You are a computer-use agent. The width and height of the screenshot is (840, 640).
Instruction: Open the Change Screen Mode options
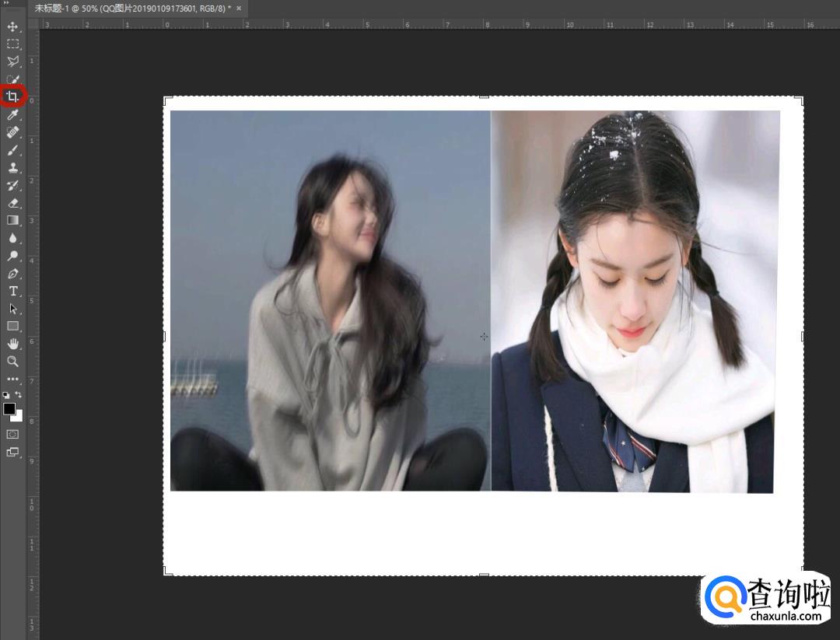point(12,452)
